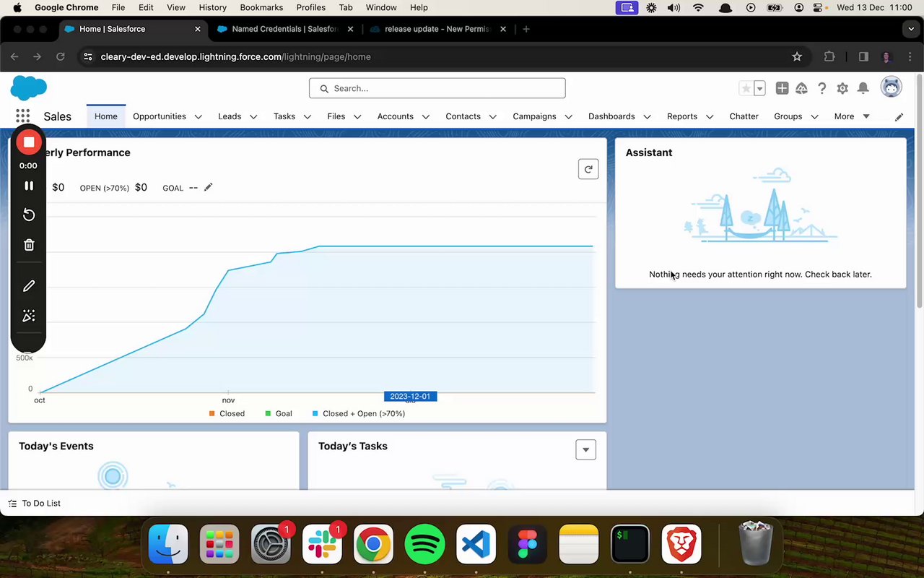Open Today's Tasks filter dropdown
Screen dimensions: 924x578
click(x=585, y=449)
